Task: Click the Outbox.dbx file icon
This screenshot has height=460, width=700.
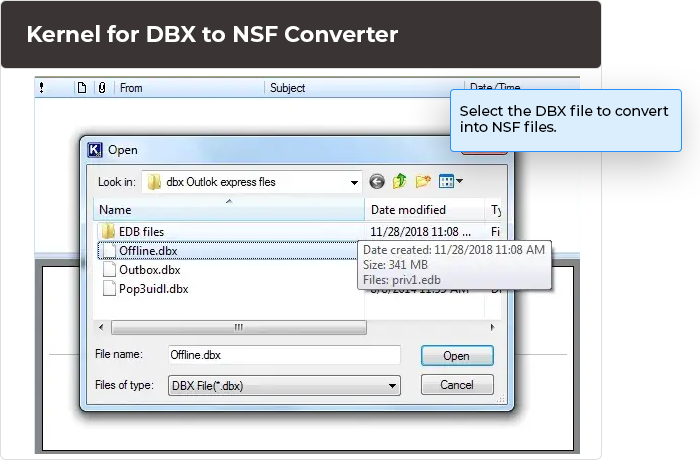Action: coord(109,269)
